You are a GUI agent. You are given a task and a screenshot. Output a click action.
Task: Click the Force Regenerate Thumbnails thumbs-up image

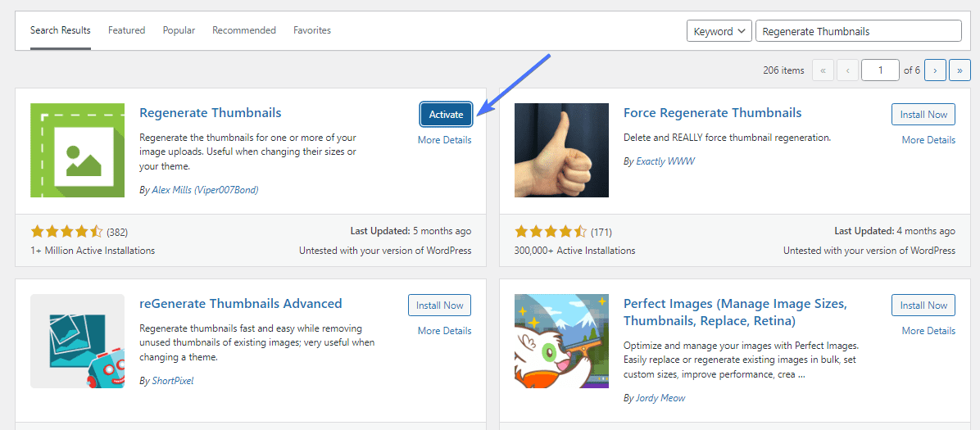[561, 150]
